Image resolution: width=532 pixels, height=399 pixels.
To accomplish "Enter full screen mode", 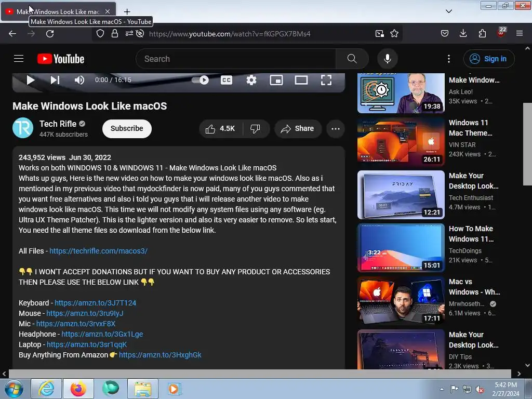I will 326,80.
